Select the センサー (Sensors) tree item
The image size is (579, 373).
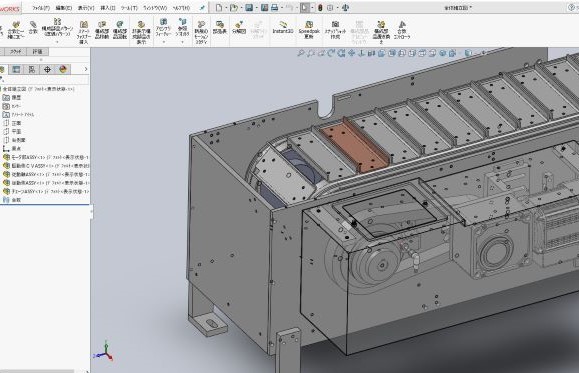click(11, 106)
